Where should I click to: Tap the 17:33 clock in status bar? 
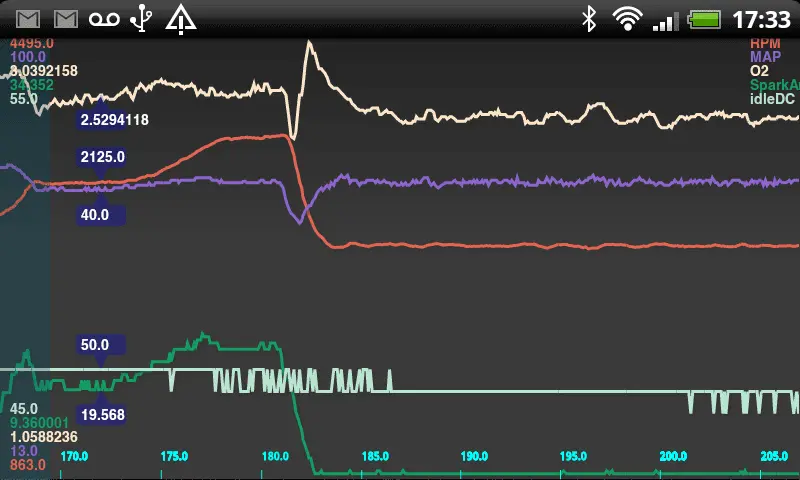point(761,18)
